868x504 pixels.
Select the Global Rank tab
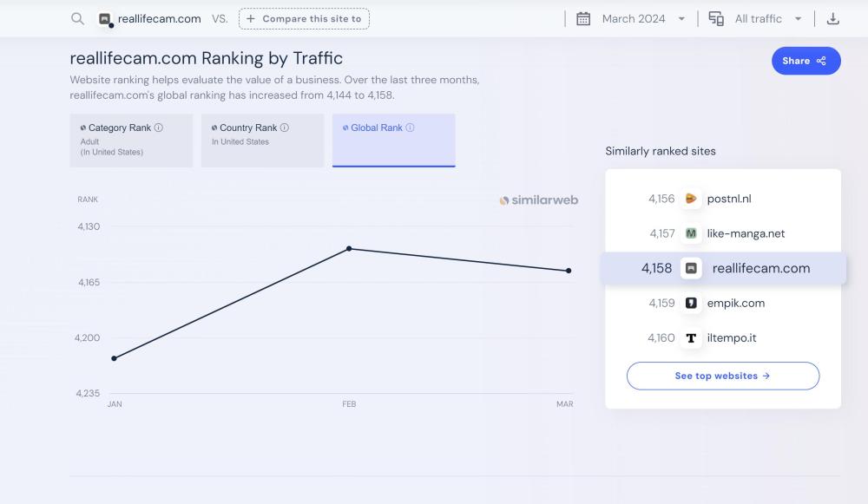click(393, 140)
